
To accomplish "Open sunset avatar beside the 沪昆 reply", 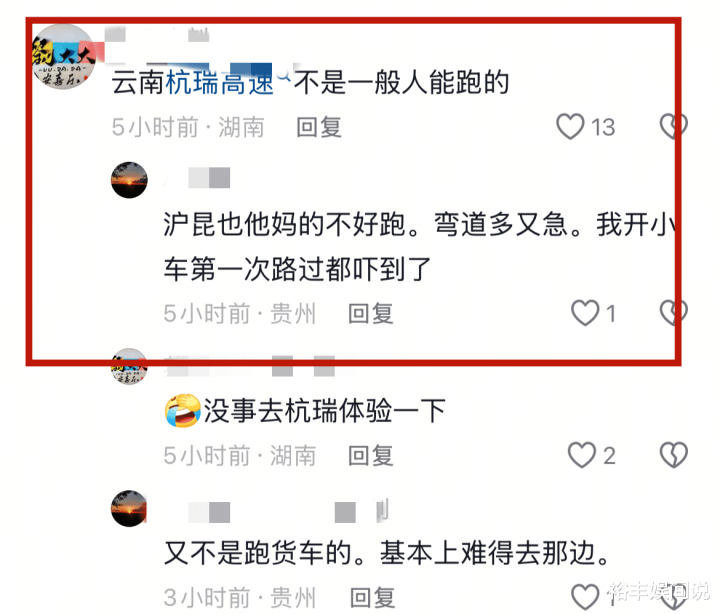I will tap(129, 180).
